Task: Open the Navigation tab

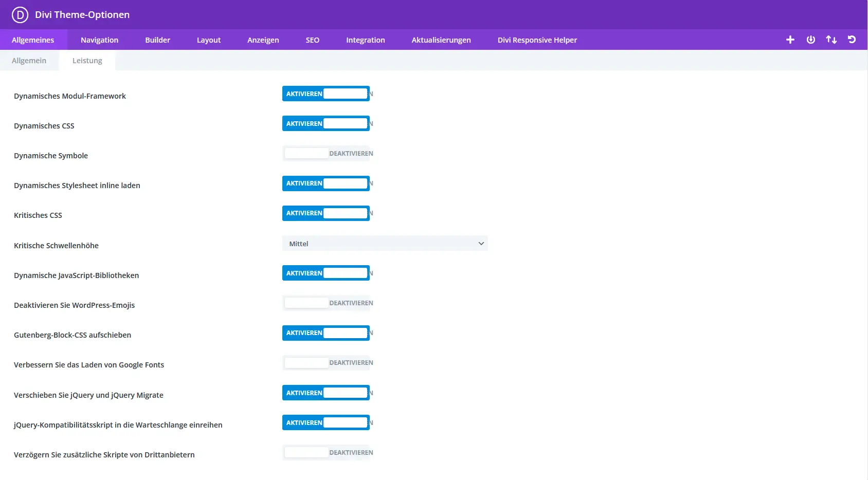Action: [x=99, y=40]
